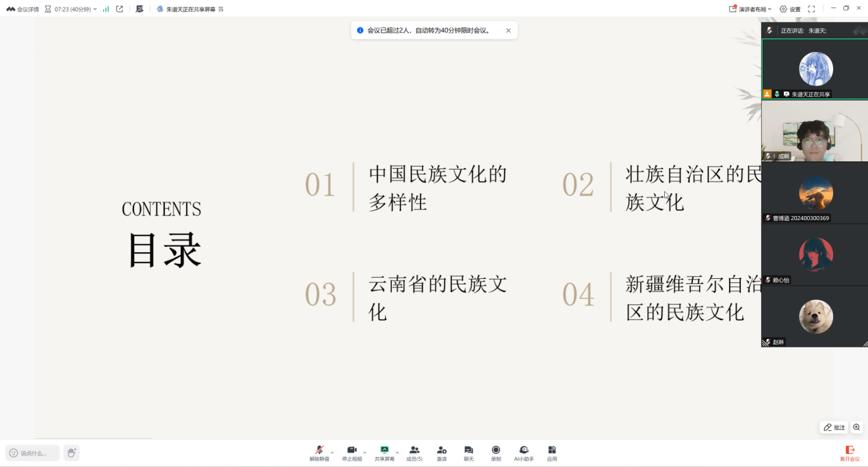Click the pop-out window icon in the top bar
Screen dimensions: 868x467
[x=120, y=9]
